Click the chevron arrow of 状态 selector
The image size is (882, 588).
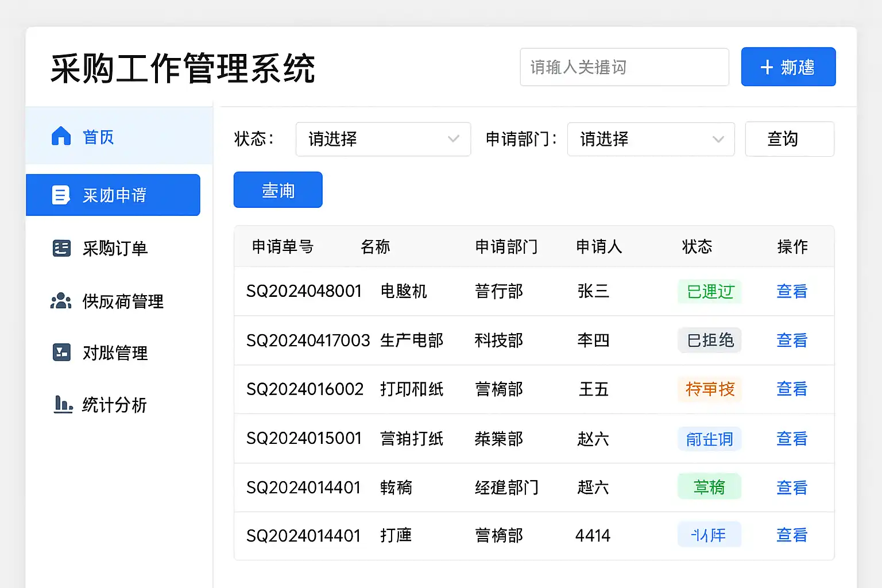click(454, 139)
